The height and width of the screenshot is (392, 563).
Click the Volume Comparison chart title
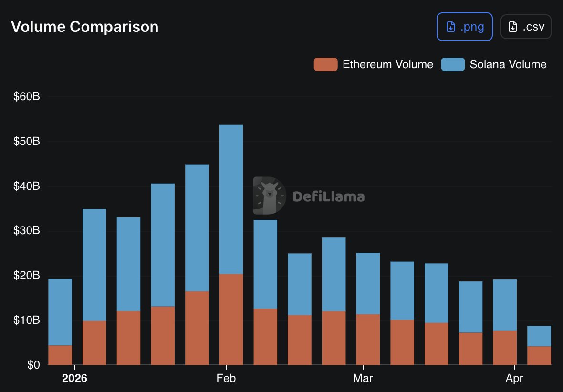point(84,27)
